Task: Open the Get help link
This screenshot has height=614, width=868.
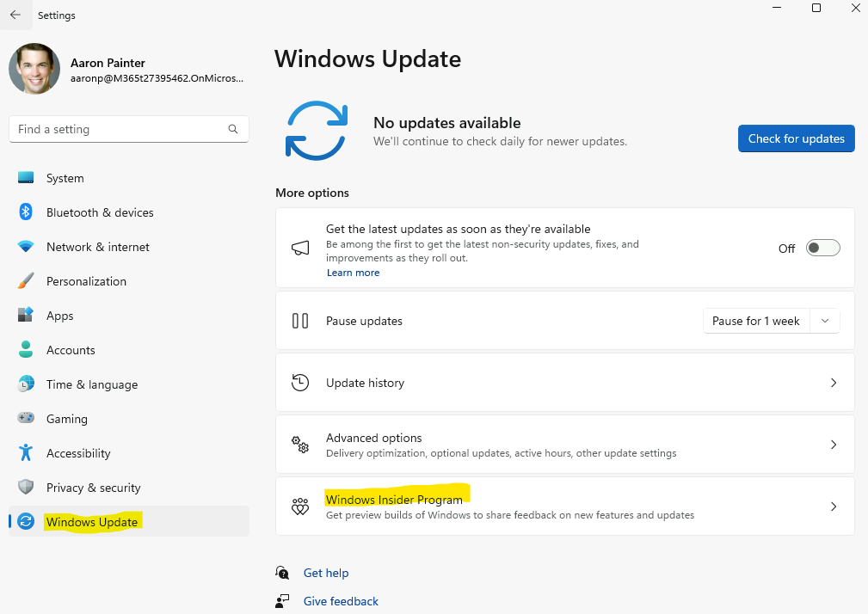Action: click(326, 573)
